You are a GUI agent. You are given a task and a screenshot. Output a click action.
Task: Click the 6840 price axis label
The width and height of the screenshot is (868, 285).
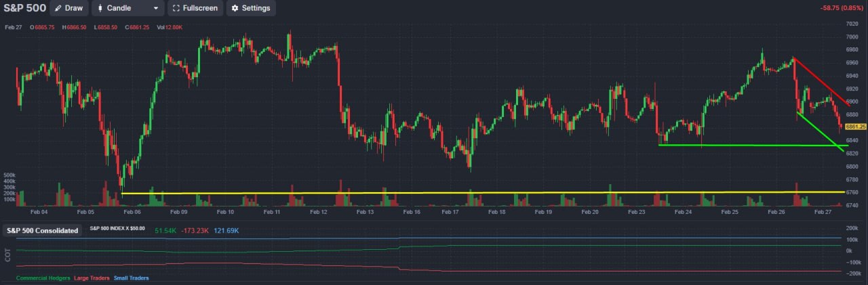coord(852,141)
